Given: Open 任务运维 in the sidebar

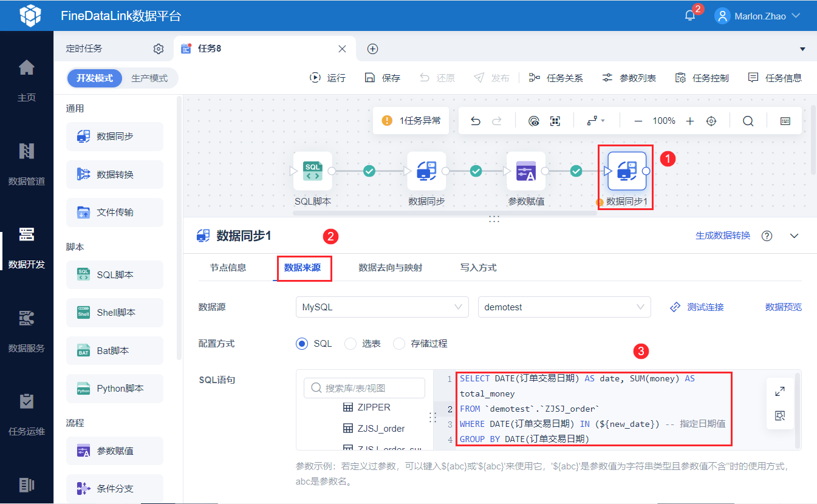Looking at the screenshot, I should click(x=27, y=415).
